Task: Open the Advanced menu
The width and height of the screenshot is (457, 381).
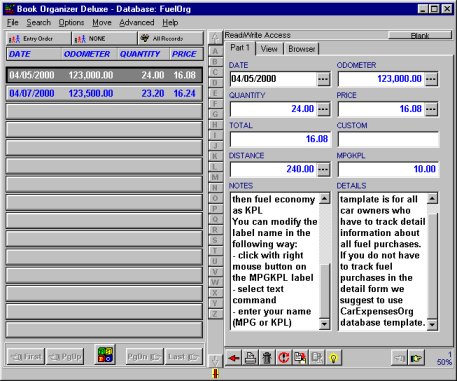Action: 137,23
